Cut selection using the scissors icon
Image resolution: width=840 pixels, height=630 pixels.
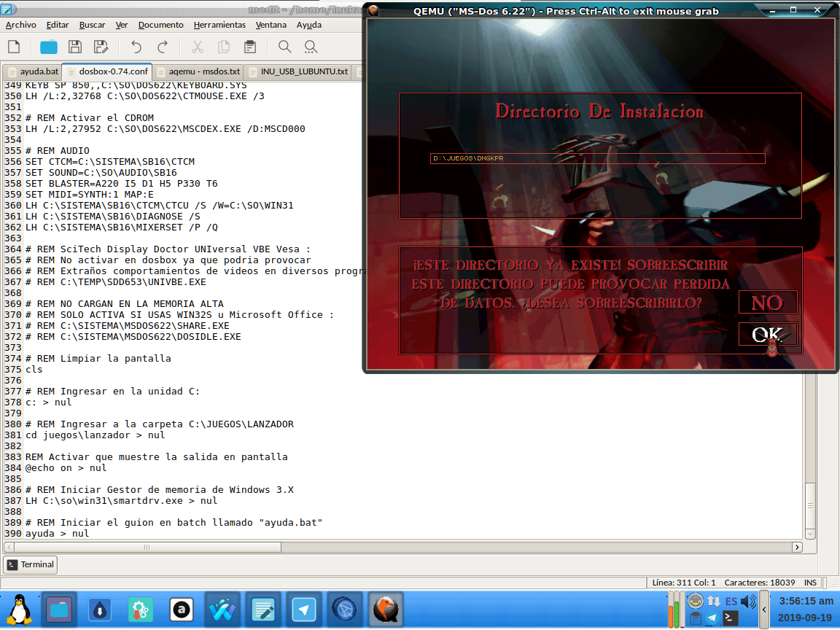click(198, 47)
